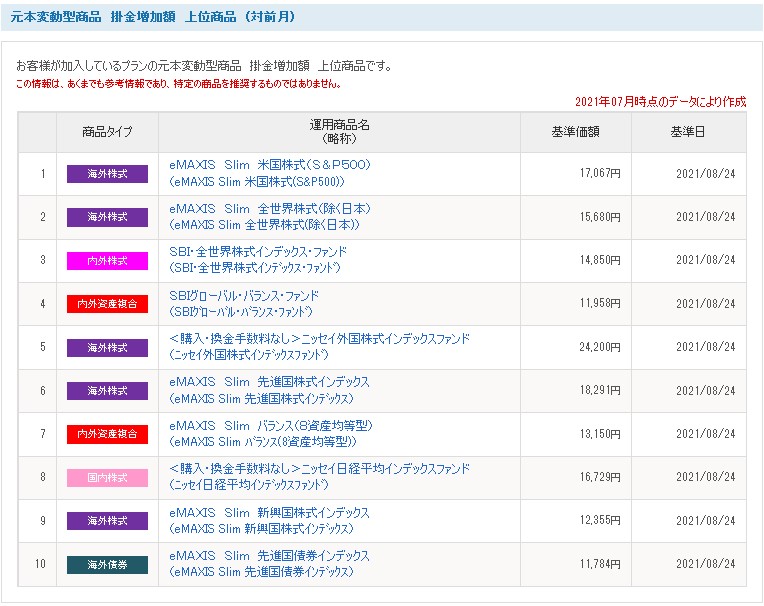The image size is (764, 606).
Task: Click the 内外資産複合 badge in row 4
Action: pos(107,304)
